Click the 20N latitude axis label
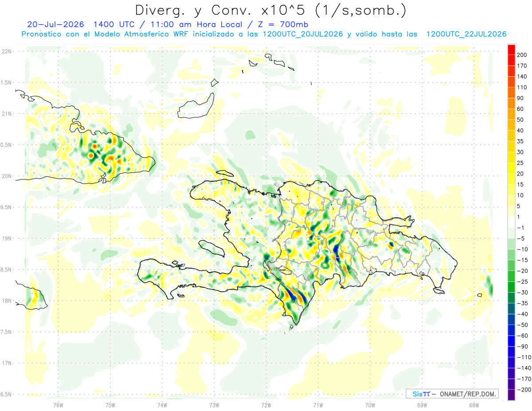This screenshot has height=411, width=532. click(6, 176)
